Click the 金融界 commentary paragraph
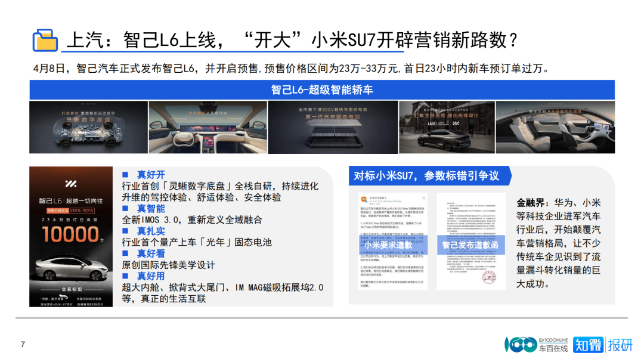This screenshot has height=362, width=644. tap(559, 243)
